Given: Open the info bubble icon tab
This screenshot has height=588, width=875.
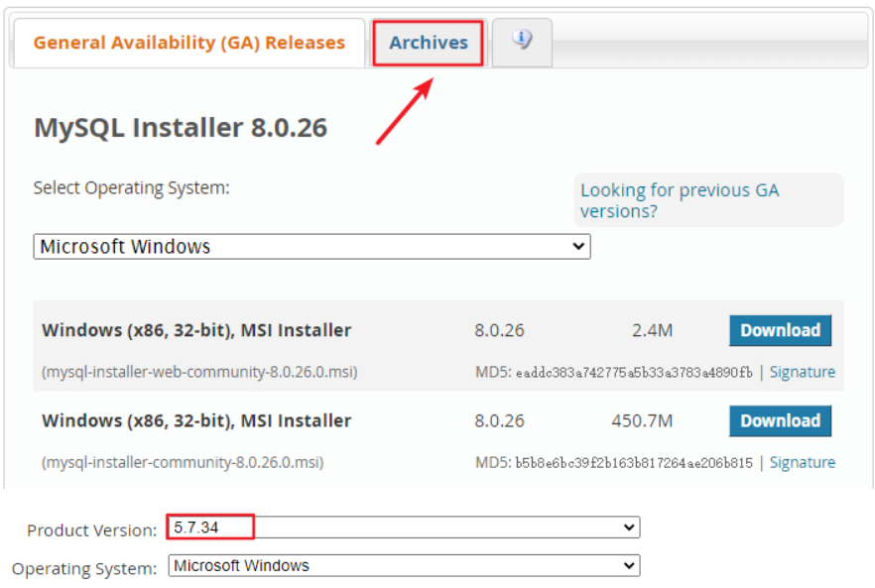Looking at the screenshot, I should click(522, 43).
